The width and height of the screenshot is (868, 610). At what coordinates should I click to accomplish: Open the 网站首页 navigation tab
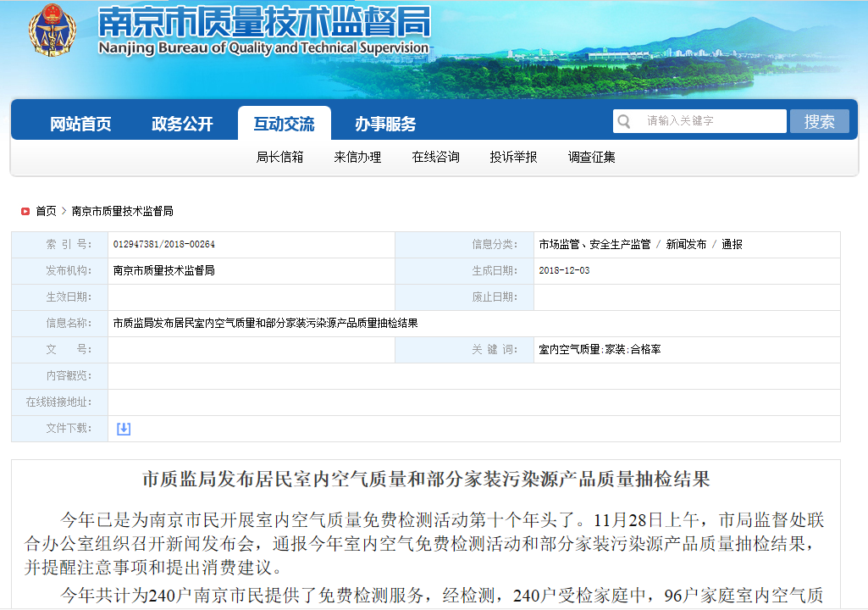point(80,125)
